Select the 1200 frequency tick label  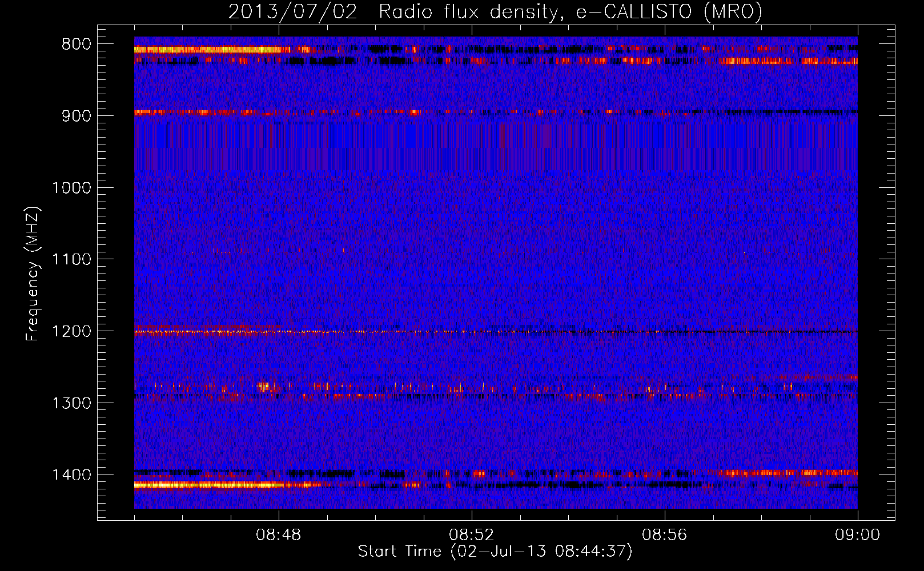coord(71,332)
